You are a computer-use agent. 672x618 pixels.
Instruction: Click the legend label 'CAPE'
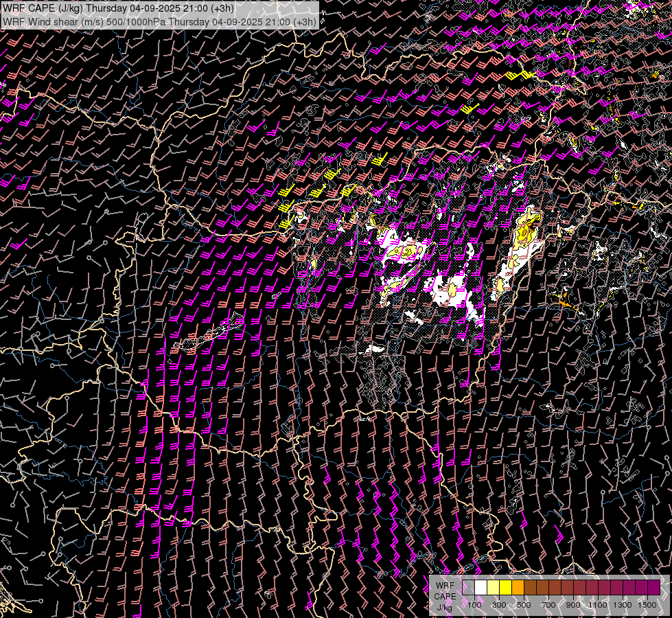click(445, 597)
